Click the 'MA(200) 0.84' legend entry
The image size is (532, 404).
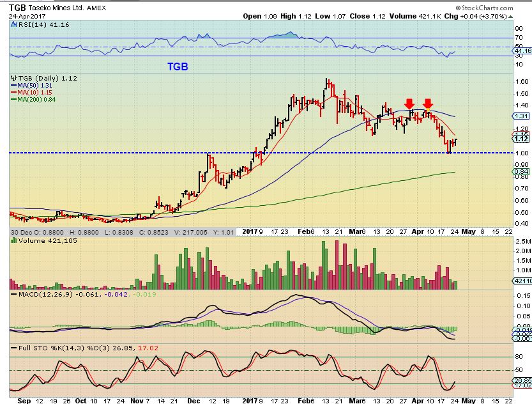click(36, 100)
